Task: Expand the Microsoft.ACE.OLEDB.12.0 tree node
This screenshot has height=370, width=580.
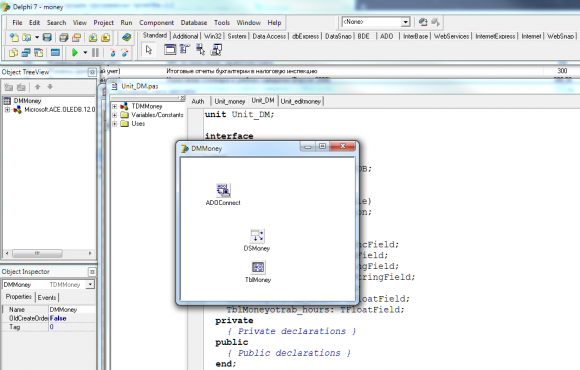Action: click(x=7, y=110)
